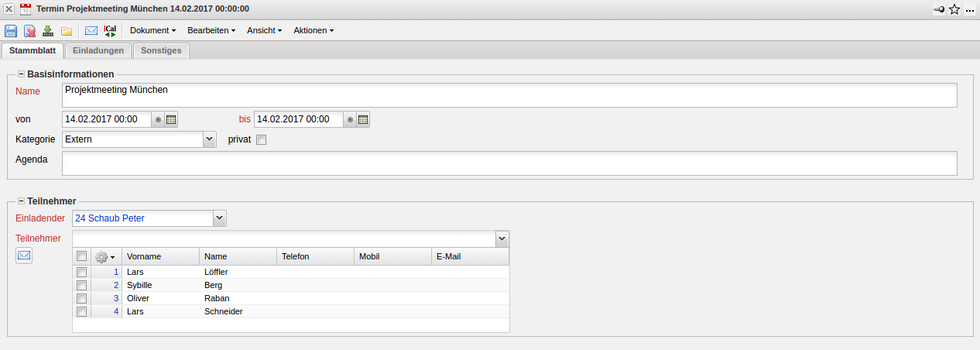Click the envelope button under Teilnehmer label

coord(24,255)
